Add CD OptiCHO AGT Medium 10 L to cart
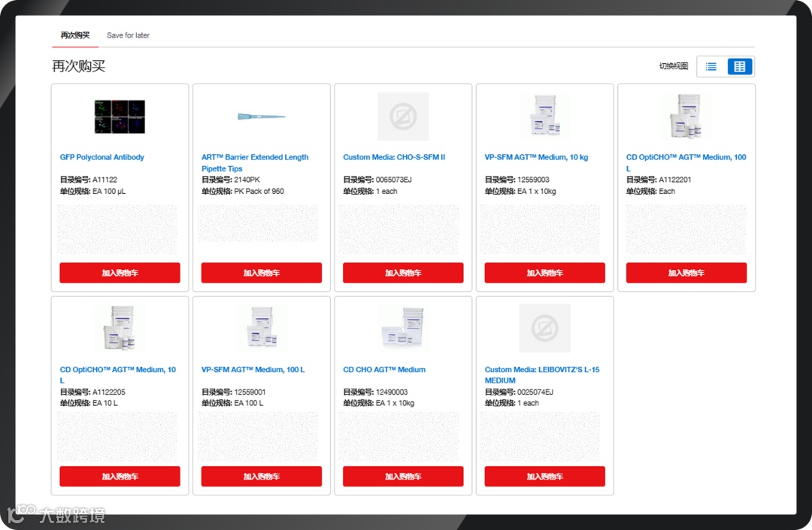812x530 pixels. pos(120,476)
